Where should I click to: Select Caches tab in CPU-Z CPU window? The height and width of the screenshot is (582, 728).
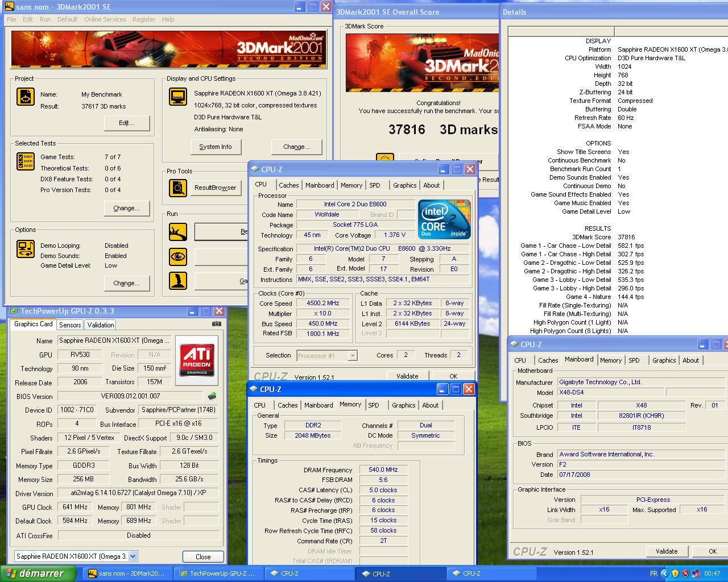pos(289,185)
